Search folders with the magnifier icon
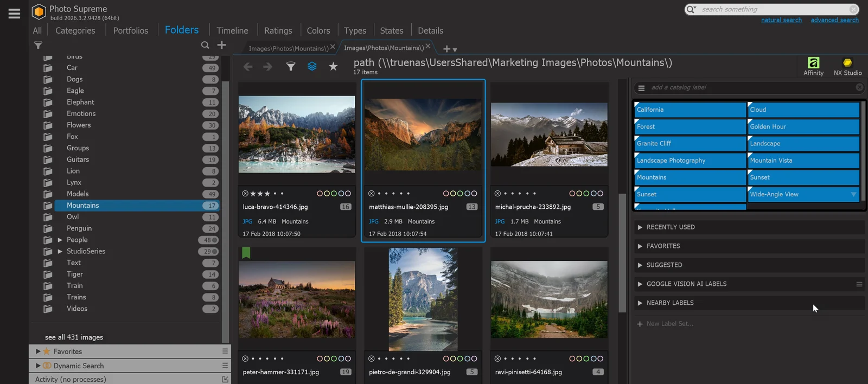The height and width of the screenshot is (384, 868). pyautogui.click(x=205, y=45)
